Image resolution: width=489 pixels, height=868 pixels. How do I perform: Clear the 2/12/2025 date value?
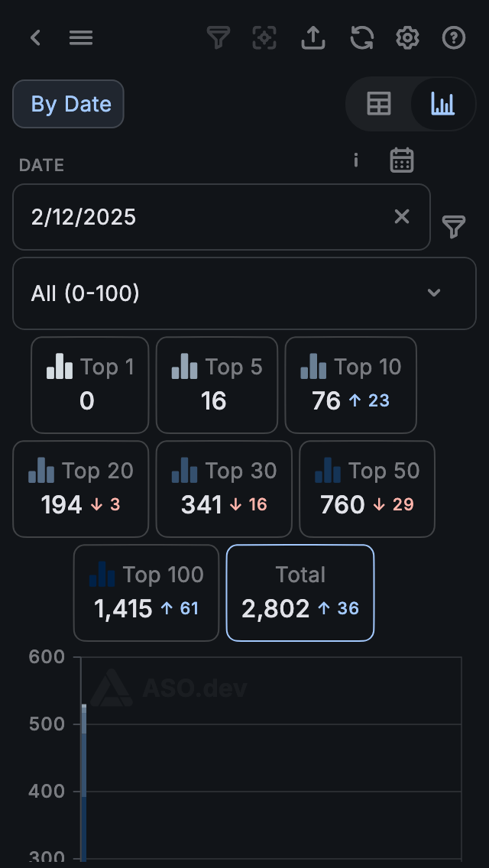(x=402, y=217)
